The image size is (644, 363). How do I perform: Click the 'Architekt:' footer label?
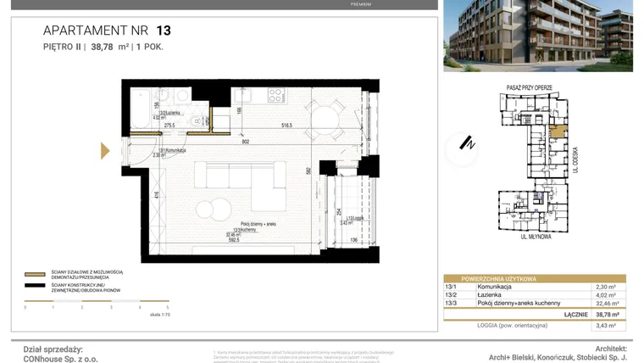click(x=611, y=349)
